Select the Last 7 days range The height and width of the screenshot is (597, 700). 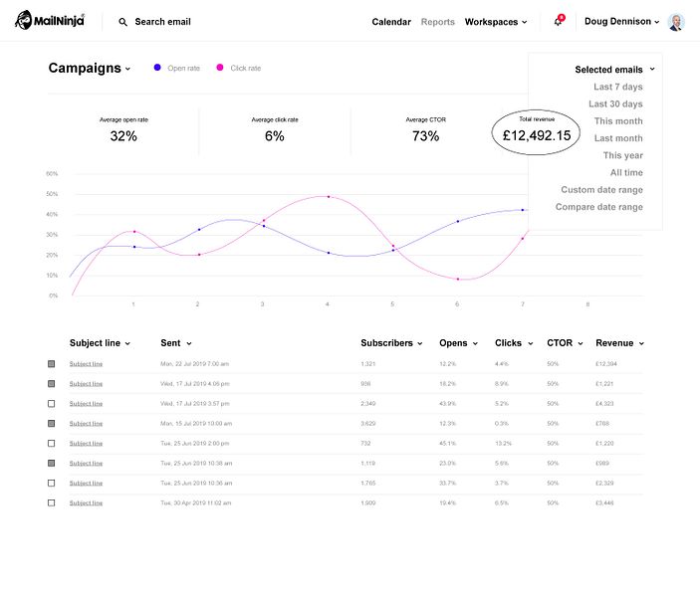pyautogui.click(x=618, y=87)
